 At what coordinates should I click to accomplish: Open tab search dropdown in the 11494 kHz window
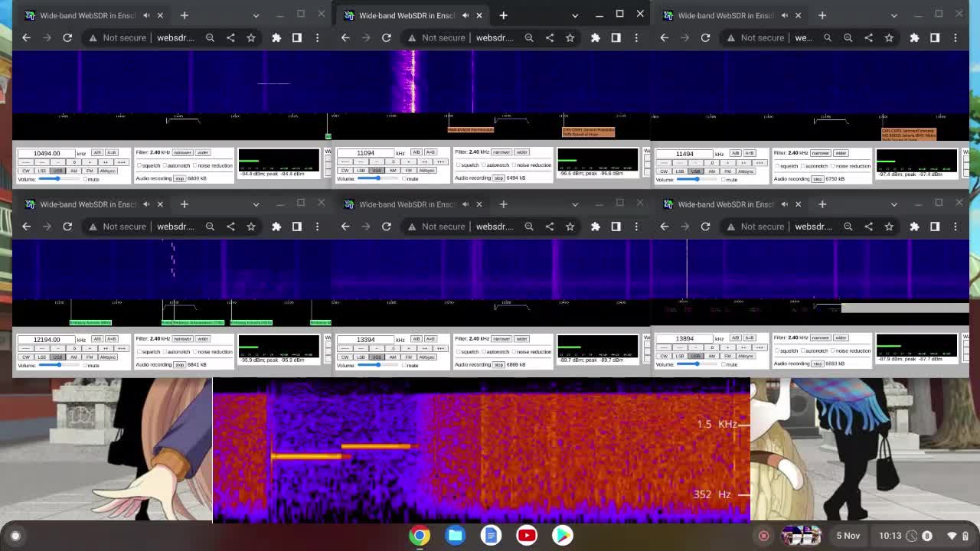[x=894, y=15]
